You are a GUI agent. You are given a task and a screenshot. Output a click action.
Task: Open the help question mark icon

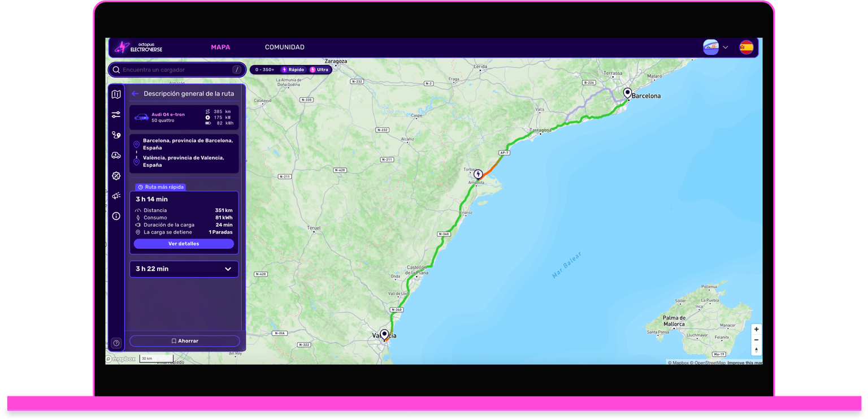116,343
